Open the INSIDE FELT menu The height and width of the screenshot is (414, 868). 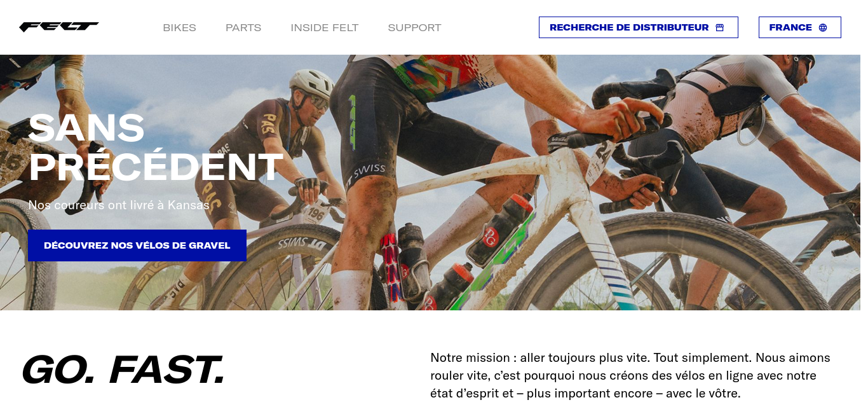(x=325, y=27)
